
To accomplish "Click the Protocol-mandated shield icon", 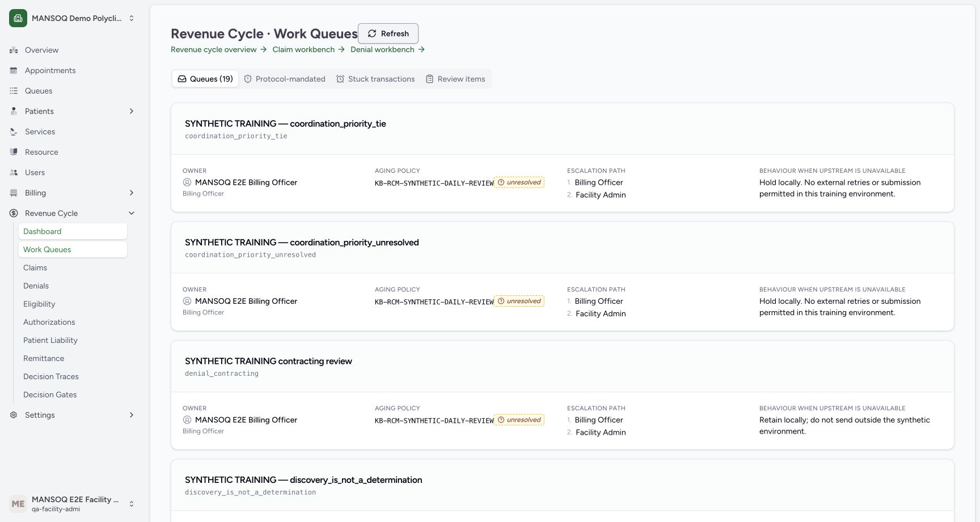I will pos(248,79).
